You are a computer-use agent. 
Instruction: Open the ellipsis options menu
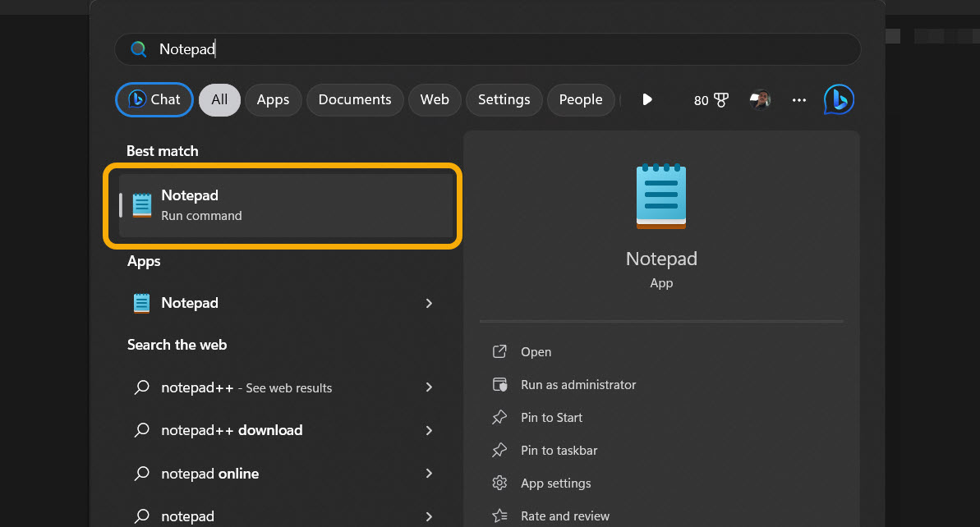[x=798, y=99]
